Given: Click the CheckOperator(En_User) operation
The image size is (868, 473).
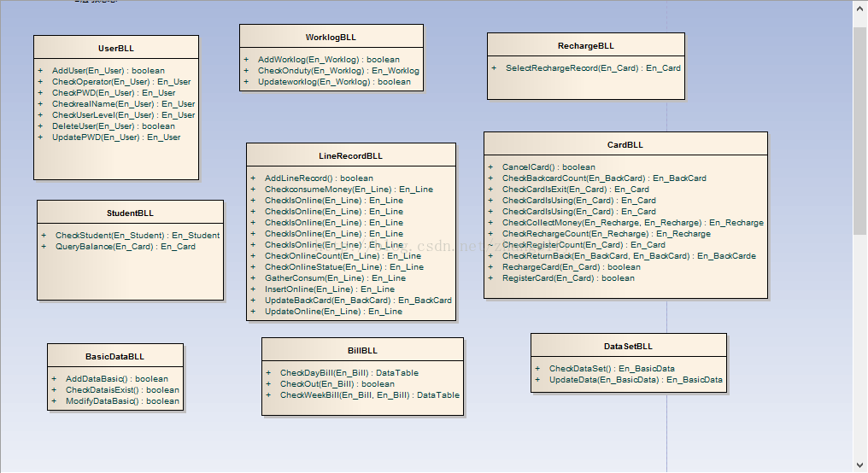Looking at the screenshot, I should coord(121,82).
